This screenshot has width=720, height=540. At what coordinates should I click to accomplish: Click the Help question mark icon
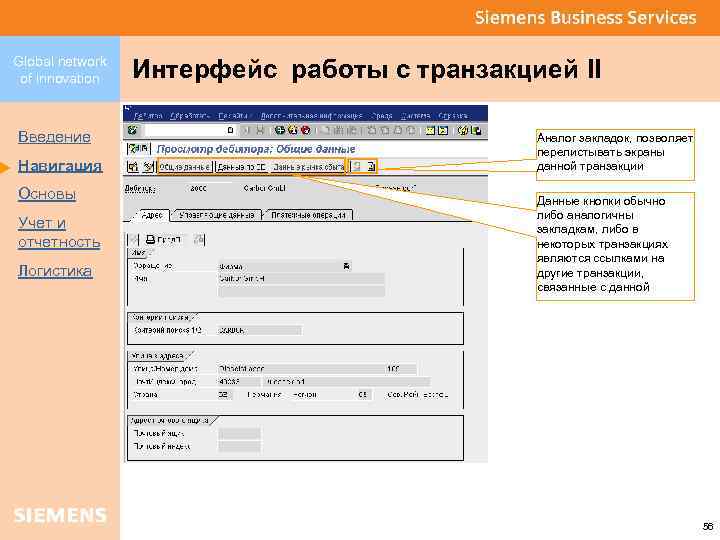(x=463, y=130)
